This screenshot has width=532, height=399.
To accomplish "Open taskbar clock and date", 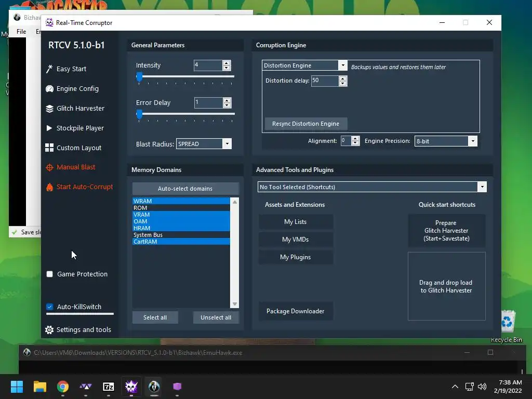I will 508,387.
